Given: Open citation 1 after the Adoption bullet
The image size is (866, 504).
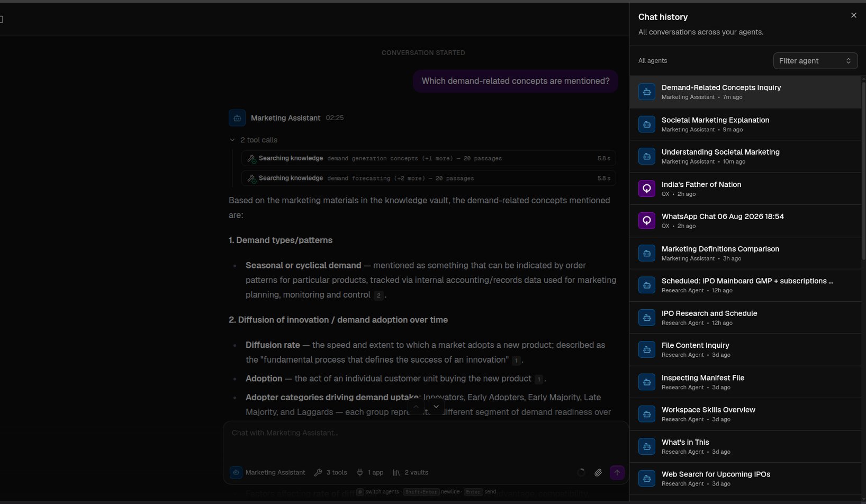Looking at the screenshot, I should tap(538, 379).
